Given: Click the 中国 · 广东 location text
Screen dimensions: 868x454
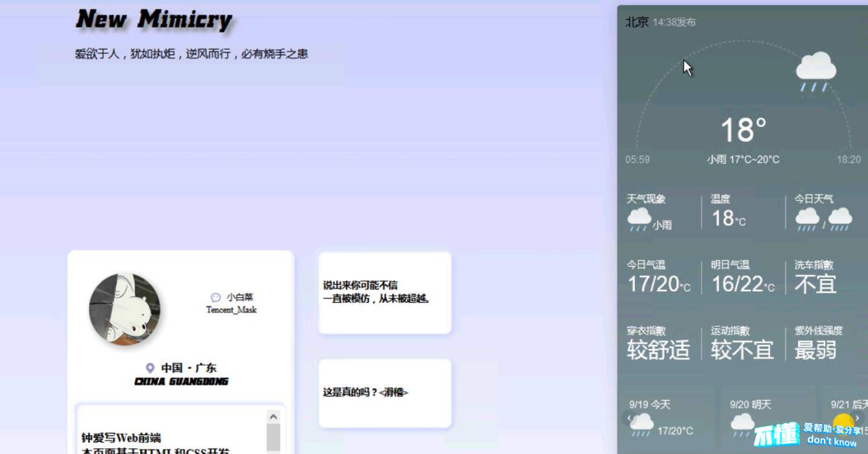Looking at the screenshot, I should 188,368.
